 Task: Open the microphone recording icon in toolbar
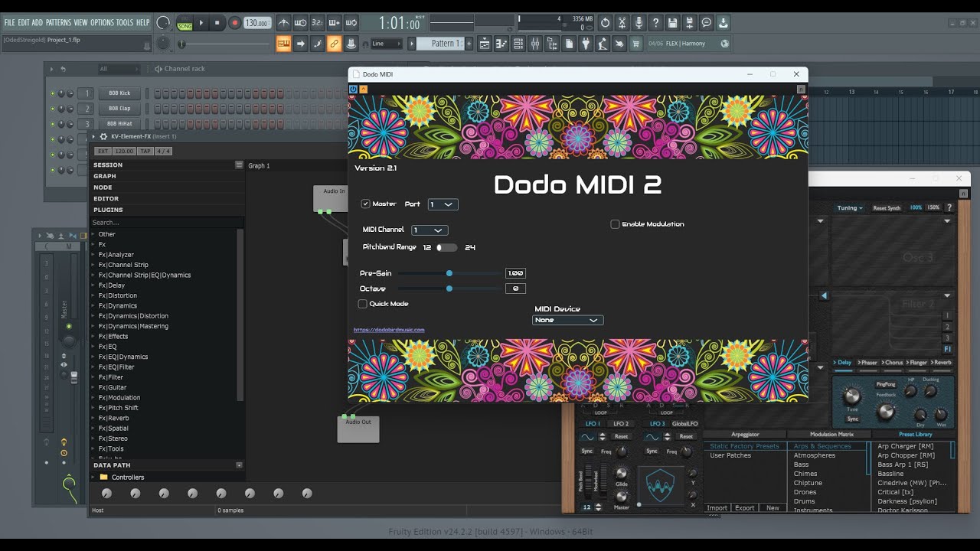639,23
